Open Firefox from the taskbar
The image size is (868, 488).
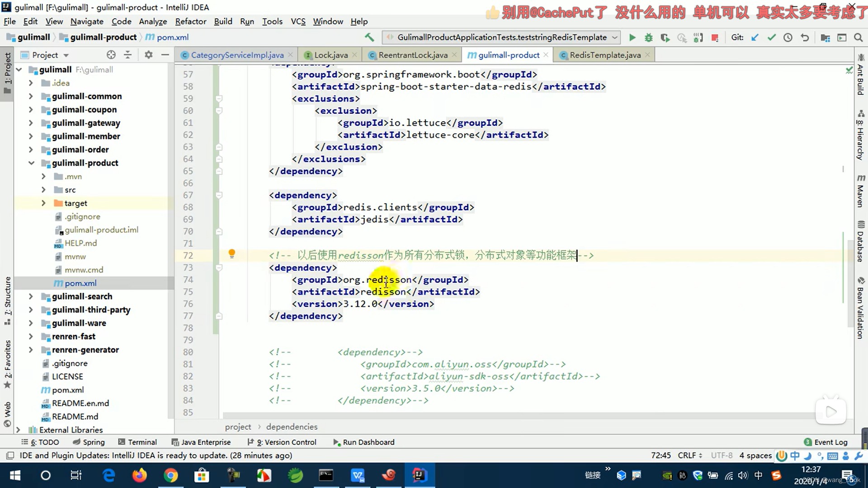[x=140, y=475]
